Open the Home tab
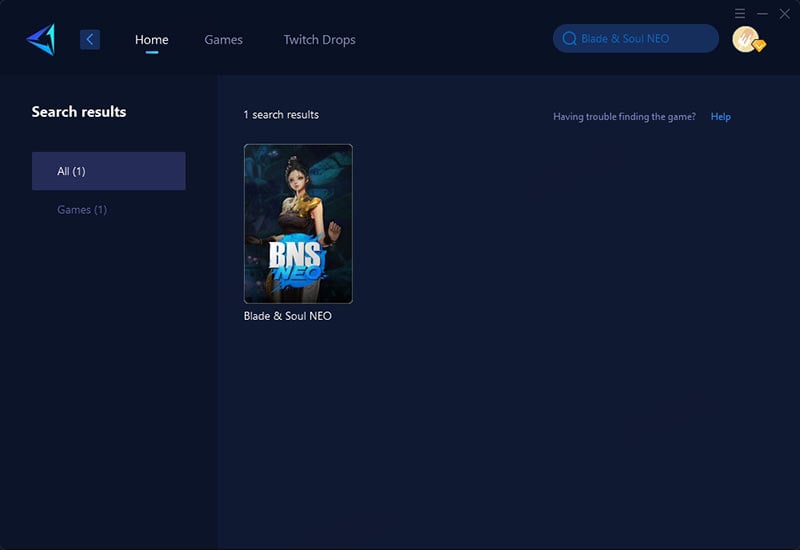This screenshot has height=550, width=800. coord(152,39)
